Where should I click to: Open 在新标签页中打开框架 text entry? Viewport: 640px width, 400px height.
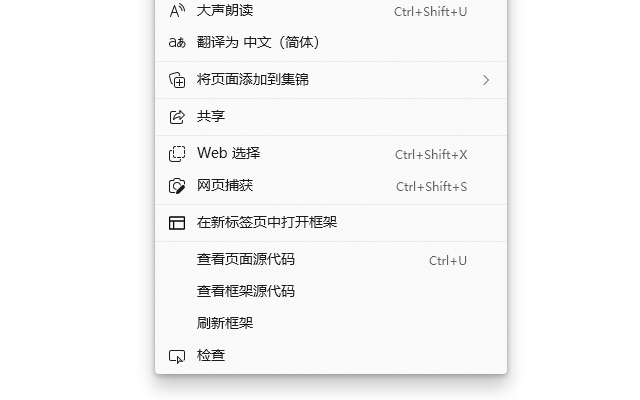click(267, 223)
